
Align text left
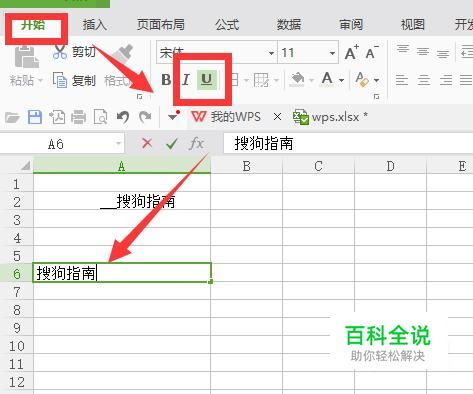click(402, 80)
